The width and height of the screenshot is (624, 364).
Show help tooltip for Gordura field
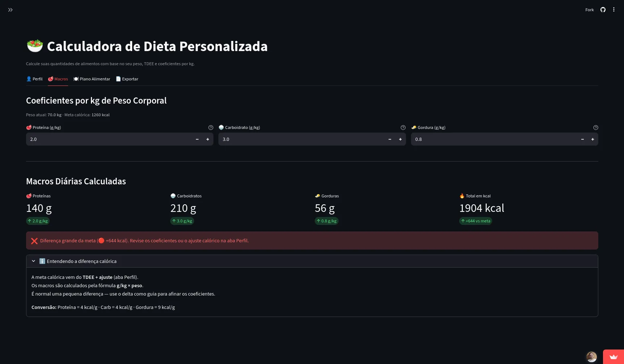596,127
